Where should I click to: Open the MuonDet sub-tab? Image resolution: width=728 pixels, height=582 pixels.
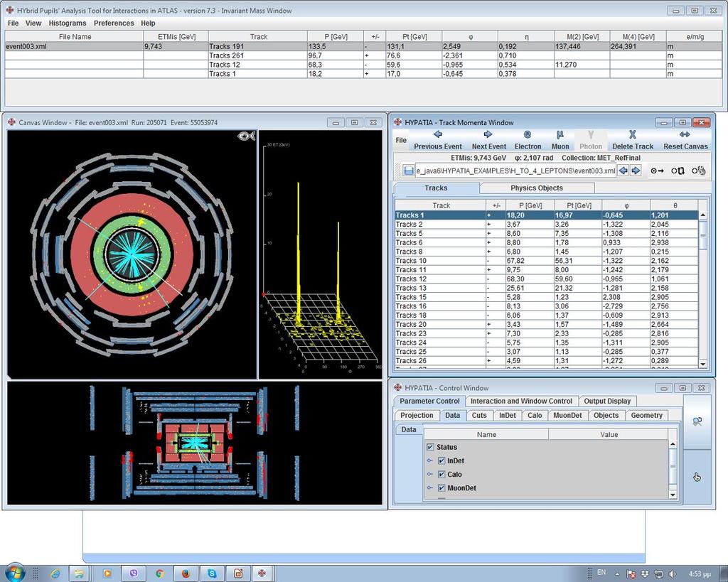tap(567, 416)
